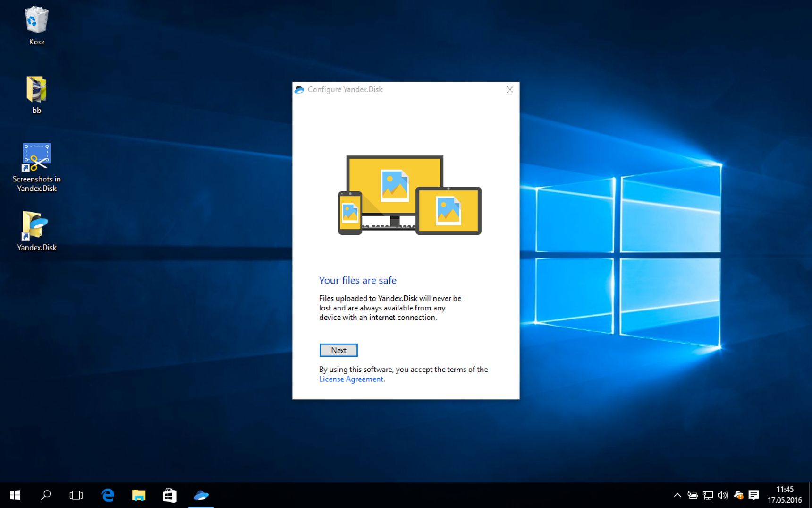The height and width of the screenshot is (508, 812).
Task: Open Task View from the taskbar
Action: click(x=76, y=495)
